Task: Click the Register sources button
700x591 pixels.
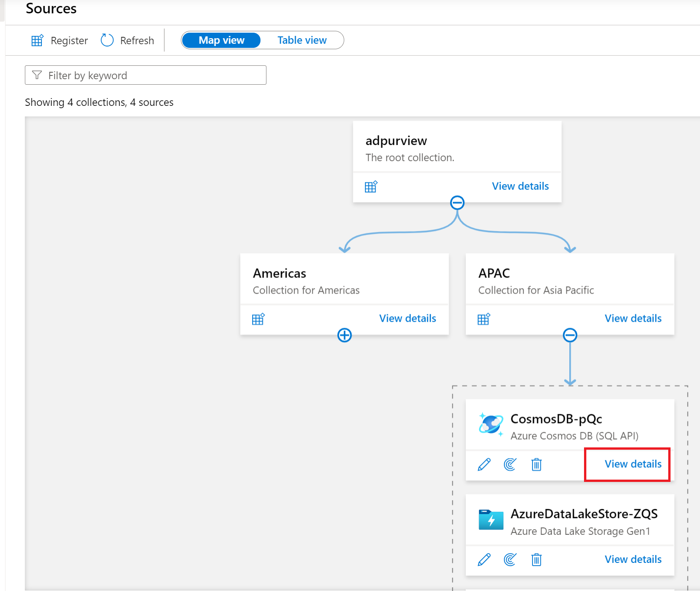Action: (59, 41)
